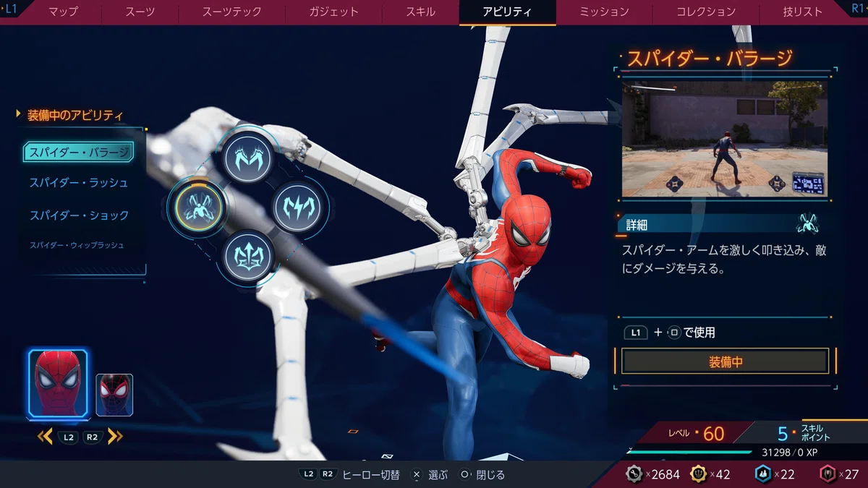Click the gold token icon x42
868x488 pixels.
[699, 474]
